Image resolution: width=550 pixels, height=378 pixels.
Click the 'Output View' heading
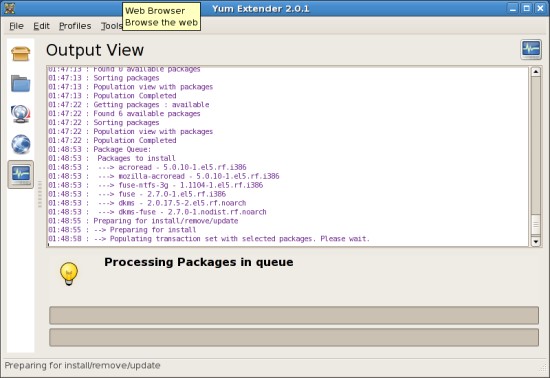[95, 50]
